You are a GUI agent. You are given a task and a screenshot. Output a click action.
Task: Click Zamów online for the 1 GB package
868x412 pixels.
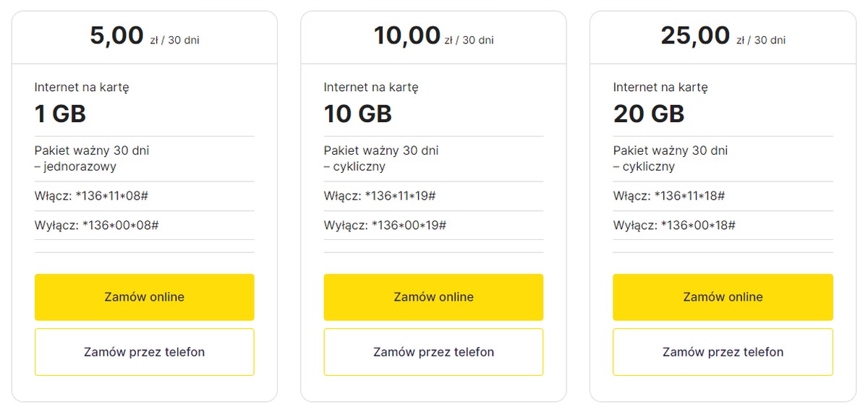[x=144, y=297]
